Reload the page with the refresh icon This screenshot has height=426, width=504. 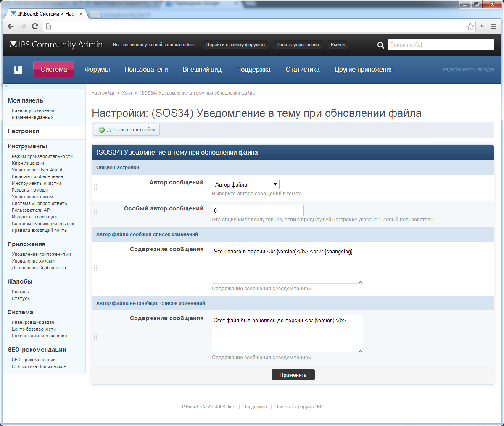coord(35,26)
